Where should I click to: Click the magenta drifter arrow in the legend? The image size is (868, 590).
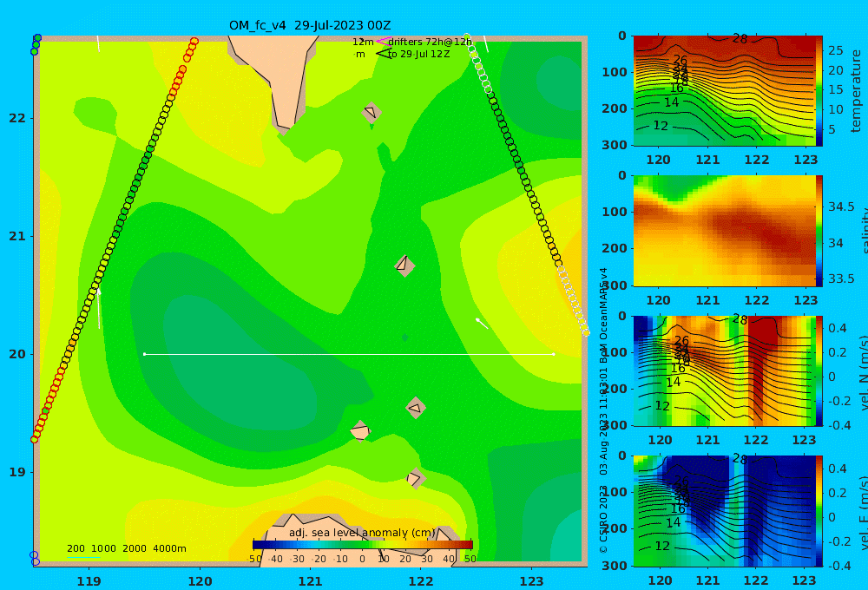pos(383,42)
